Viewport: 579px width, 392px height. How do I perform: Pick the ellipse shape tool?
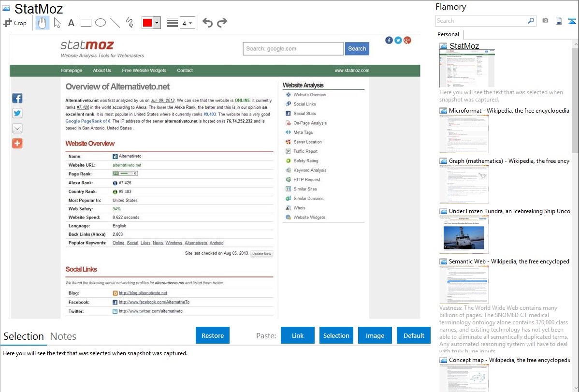(x=101, y=23)
